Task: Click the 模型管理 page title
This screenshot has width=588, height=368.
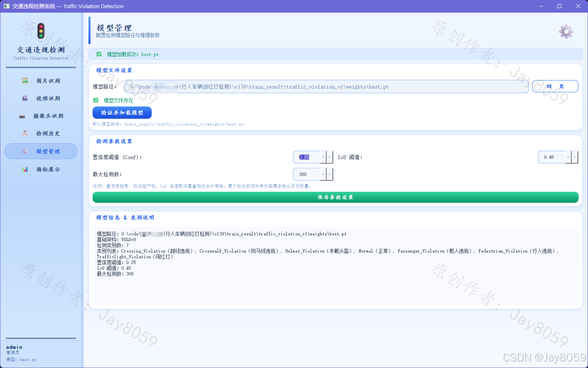Action: point(114,28)
